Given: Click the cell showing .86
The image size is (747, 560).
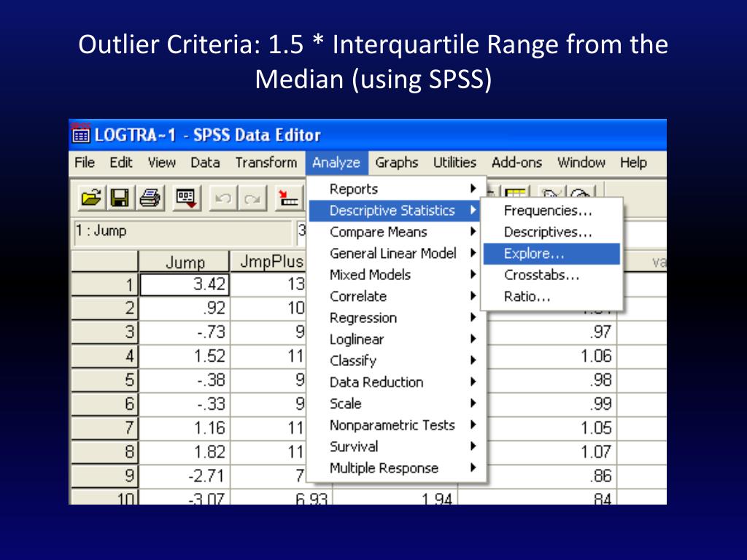Looking at the screenshot, I should (551, 475).
